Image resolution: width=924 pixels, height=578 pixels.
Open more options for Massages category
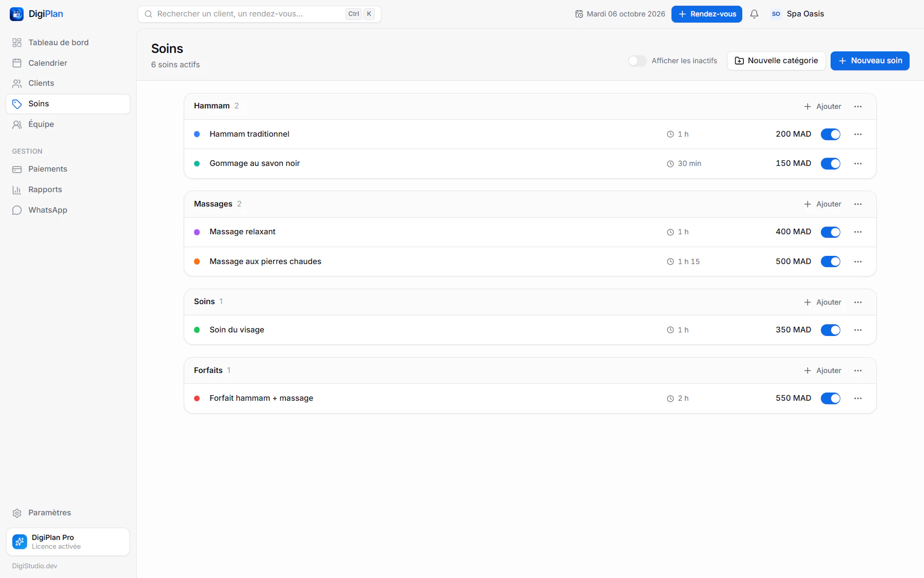[x=858, y=204]
